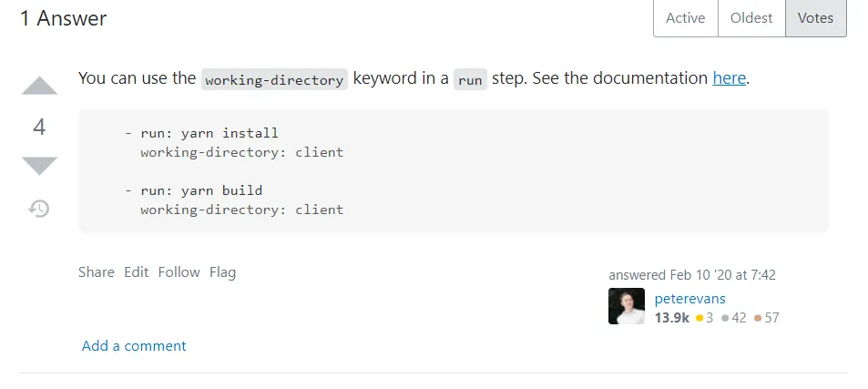The width and height of the screenshot is (868, 389).
Task: Select the Votes sorting tab
Action: coord(815,18)
